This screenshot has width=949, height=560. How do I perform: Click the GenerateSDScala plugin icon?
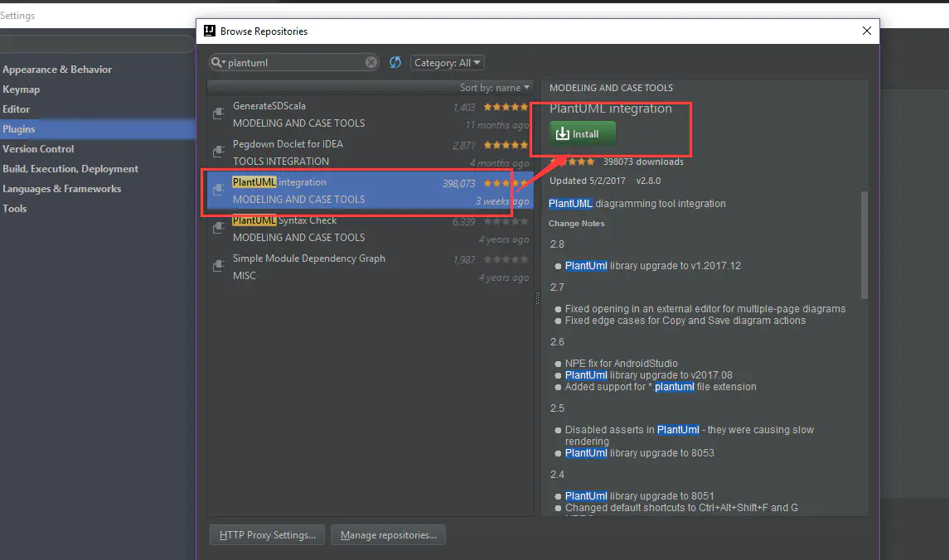(x=219, y=113)
